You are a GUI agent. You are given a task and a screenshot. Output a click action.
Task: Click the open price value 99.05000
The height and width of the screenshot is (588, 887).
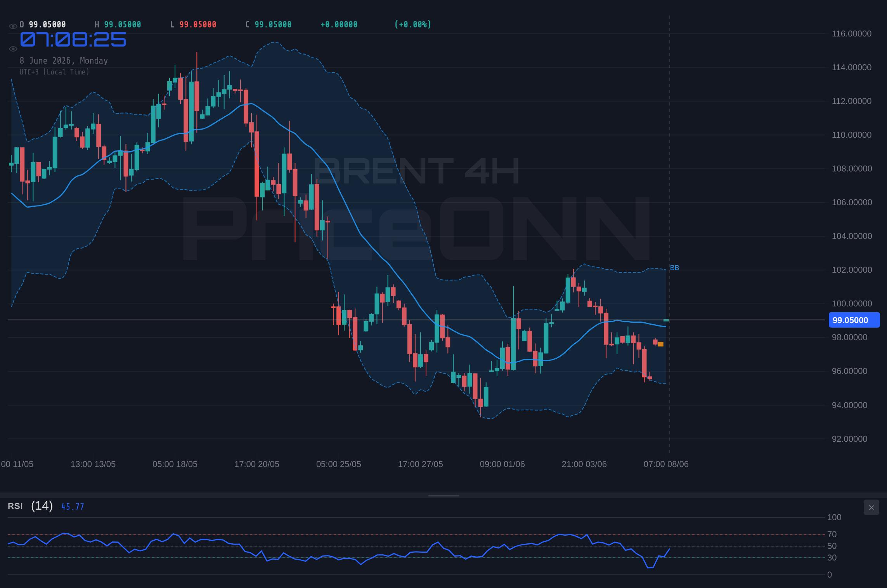[x=47, y=24]
